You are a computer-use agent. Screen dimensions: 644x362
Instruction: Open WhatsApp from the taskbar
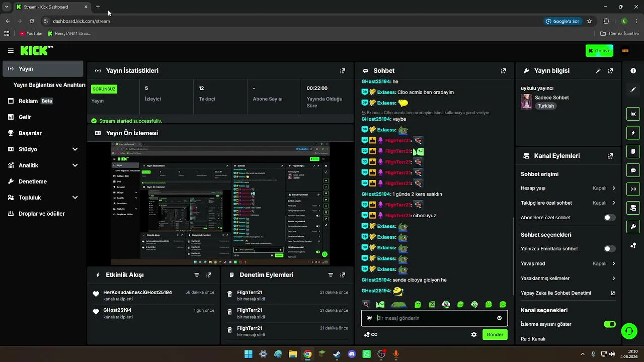click(366, 354)
